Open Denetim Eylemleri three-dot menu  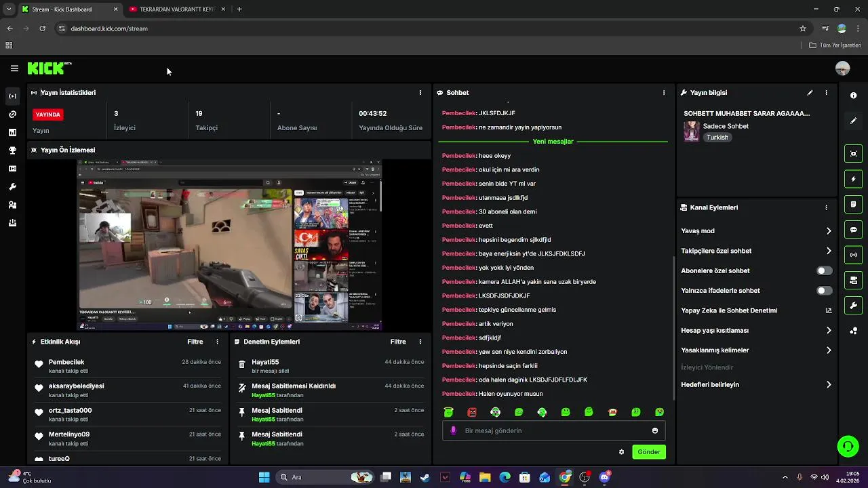coord(420,342)
